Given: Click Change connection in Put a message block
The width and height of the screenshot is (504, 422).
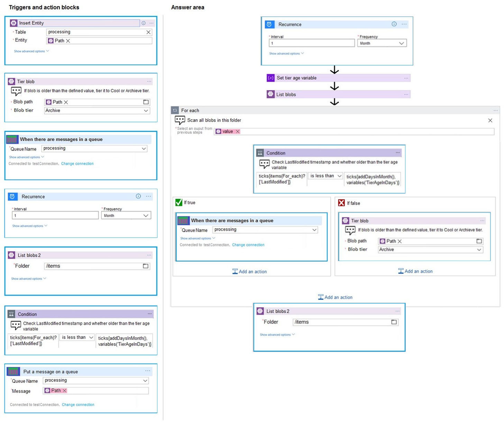Looking at the screenshot, I should tap(78, 405).
